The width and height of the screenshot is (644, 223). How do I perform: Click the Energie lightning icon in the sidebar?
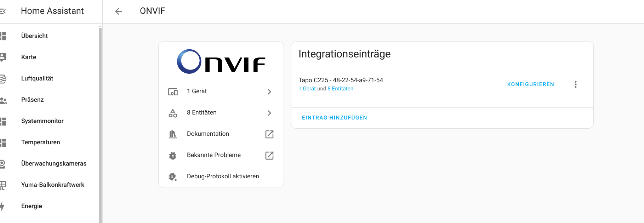click(2, 206)
